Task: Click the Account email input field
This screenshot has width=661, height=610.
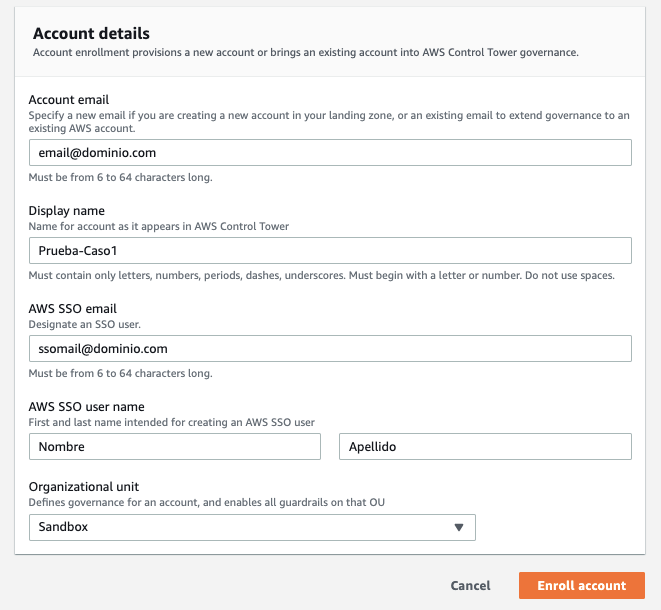Action: [x=330, y=153]
